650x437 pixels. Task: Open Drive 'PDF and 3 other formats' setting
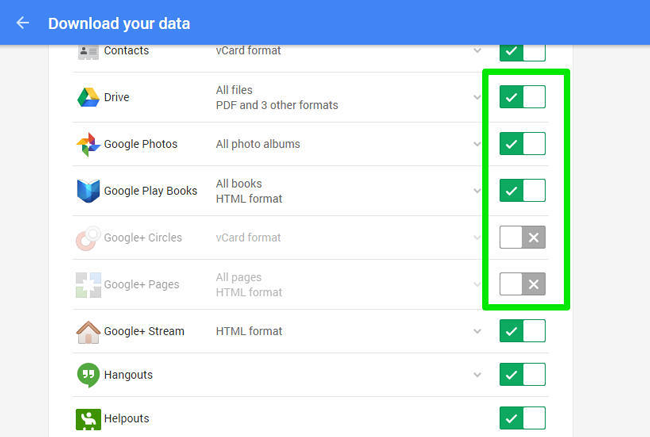277,105
